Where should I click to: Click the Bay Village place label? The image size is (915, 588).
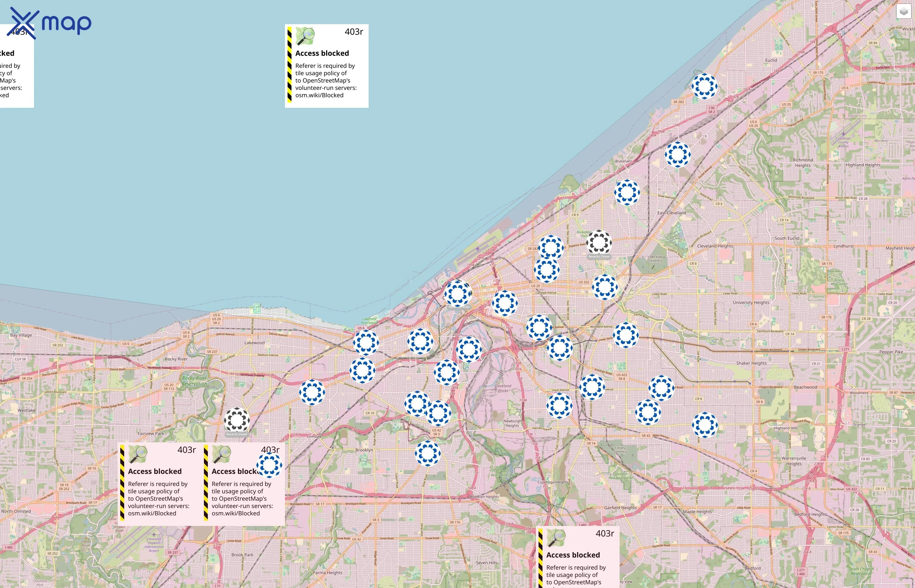click(x=21, y=335)
